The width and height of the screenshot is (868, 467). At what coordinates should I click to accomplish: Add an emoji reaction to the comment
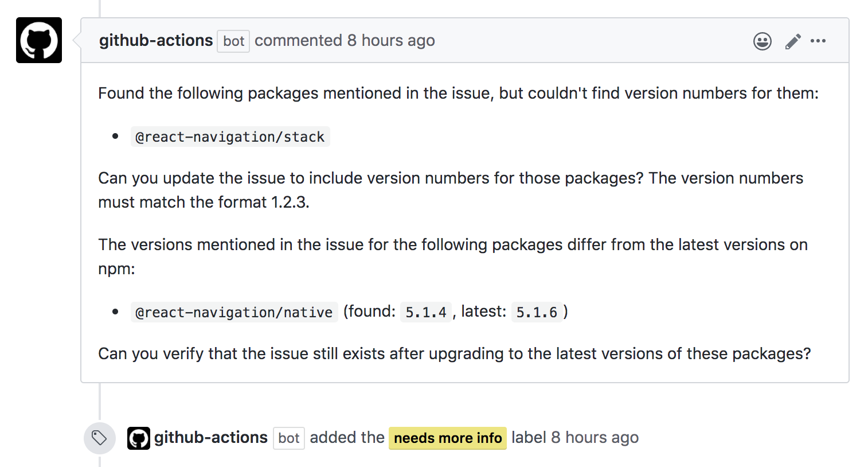click(762, 41)
